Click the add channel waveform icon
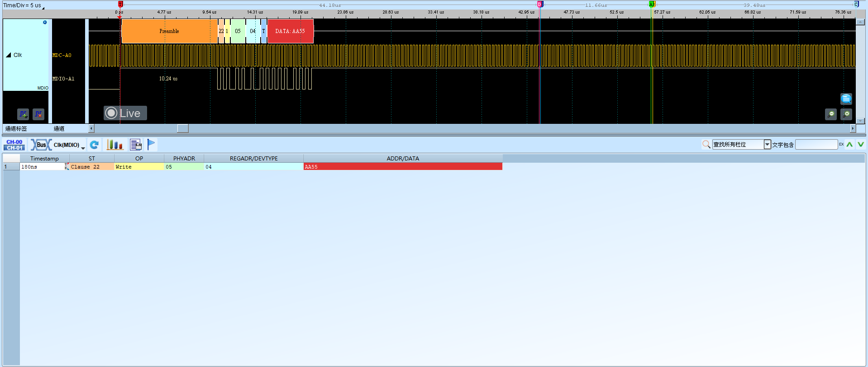This screenshot has width=868, height=367. 23,114
